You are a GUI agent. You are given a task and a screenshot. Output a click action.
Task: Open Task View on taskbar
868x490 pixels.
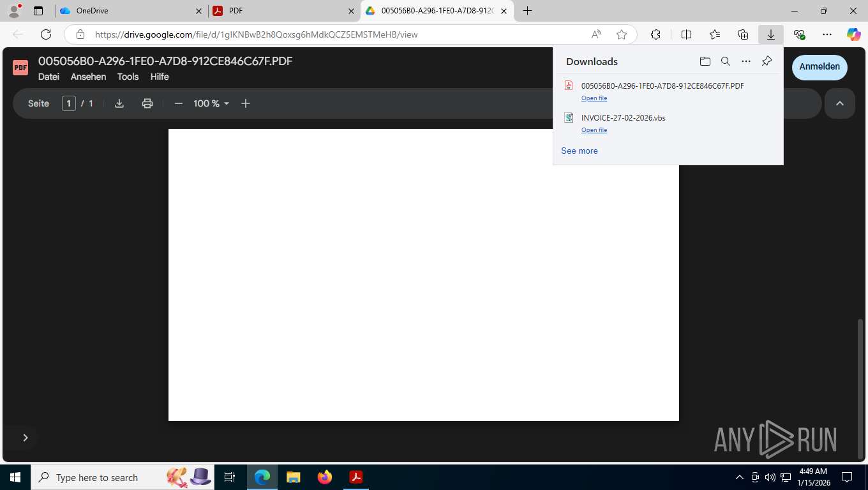230,477
